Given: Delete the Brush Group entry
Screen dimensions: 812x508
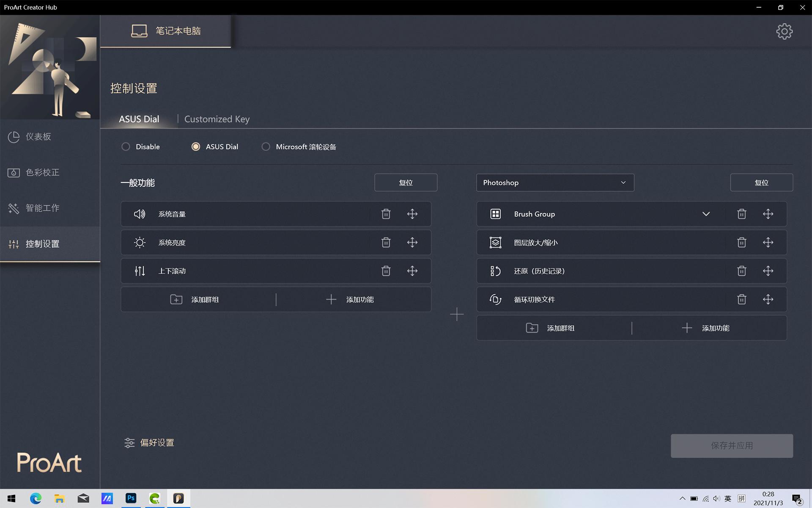Looking at the screenshot, I should point(741,214).
